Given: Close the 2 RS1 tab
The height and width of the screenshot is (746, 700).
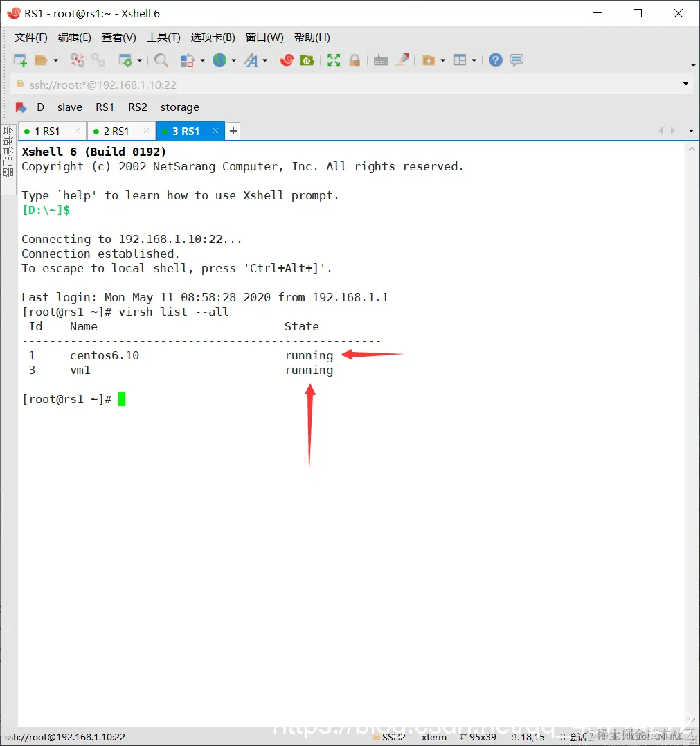Looking at the screenshot, I should pos(147,131).
